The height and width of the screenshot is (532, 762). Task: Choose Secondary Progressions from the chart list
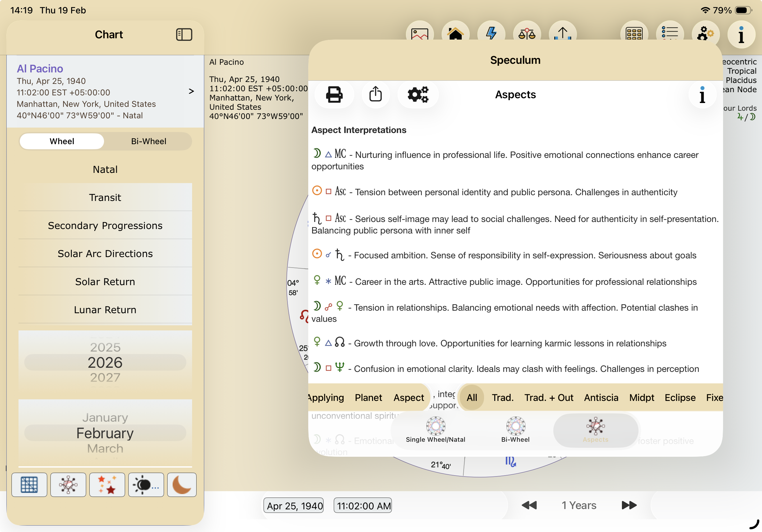(105, 225)
